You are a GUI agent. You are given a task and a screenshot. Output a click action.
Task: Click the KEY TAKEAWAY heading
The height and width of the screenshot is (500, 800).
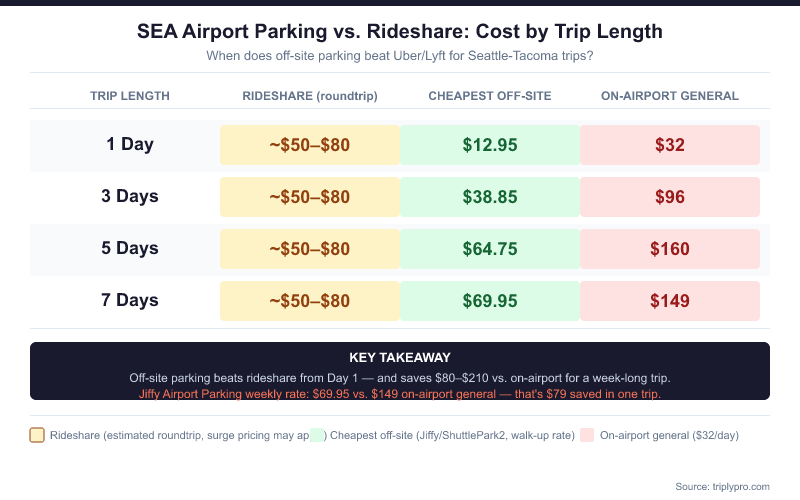pos(400,357)
